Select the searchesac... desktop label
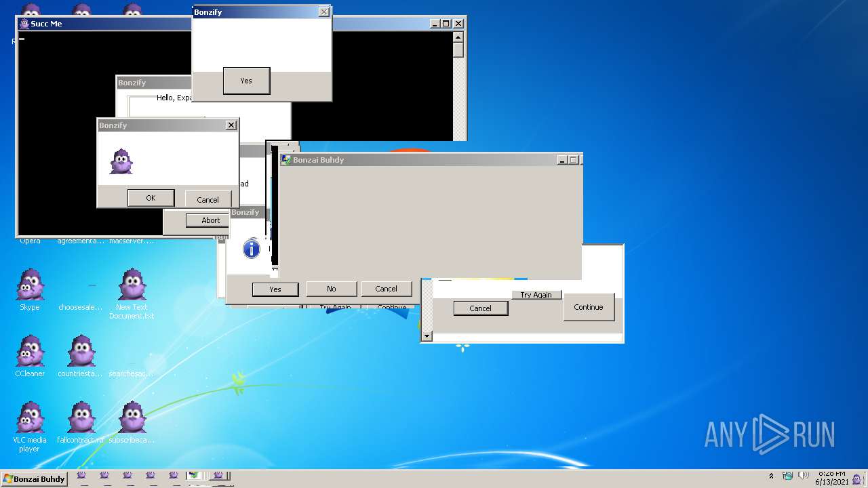The width and height of the screenshot is (868, 488). point(132,373)
